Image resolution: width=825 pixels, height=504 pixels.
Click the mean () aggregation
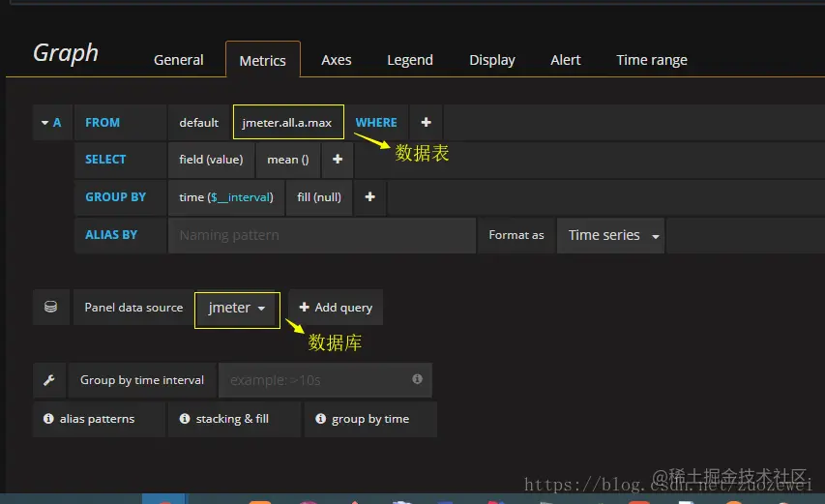(288, 160)
